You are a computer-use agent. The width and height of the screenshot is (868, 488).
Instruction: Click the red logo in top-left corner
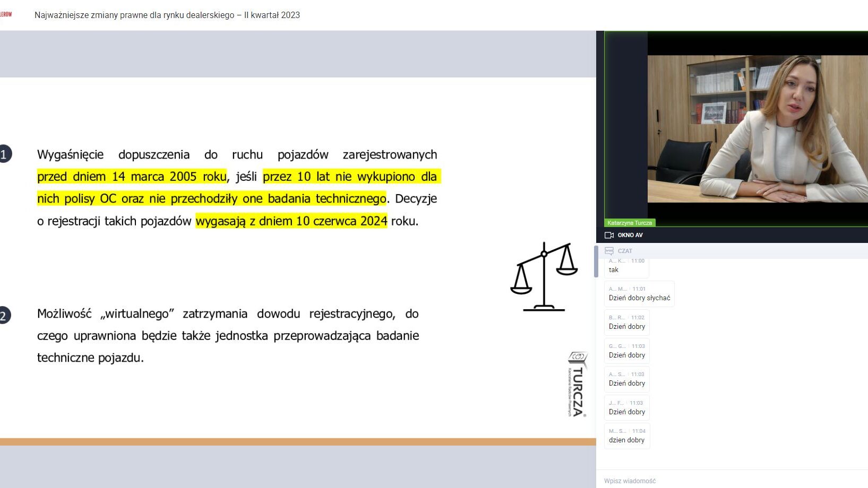click(6, 14)
